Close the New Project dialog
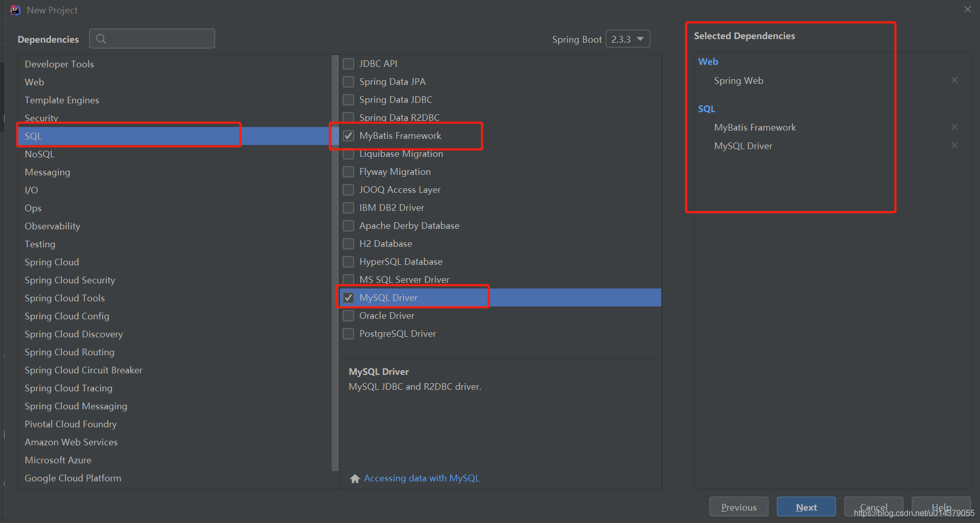Viewport: 980px width, 523px height. coord(967,10)
